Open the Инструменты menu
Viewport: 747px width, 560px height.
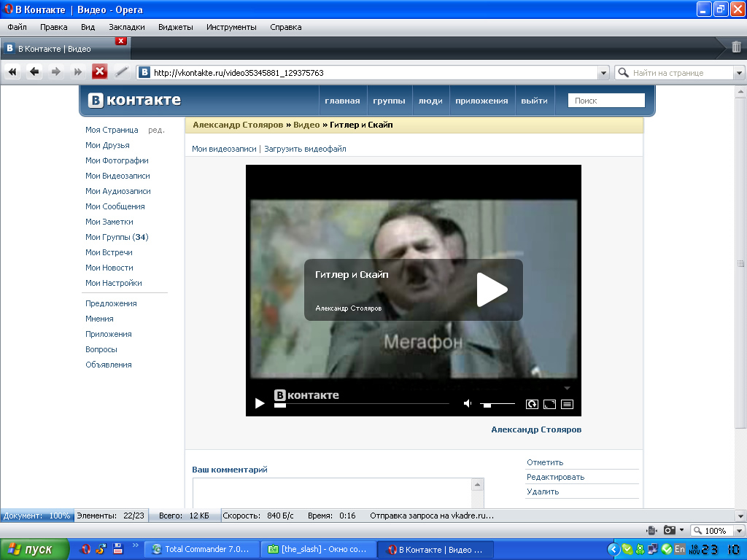231,27
